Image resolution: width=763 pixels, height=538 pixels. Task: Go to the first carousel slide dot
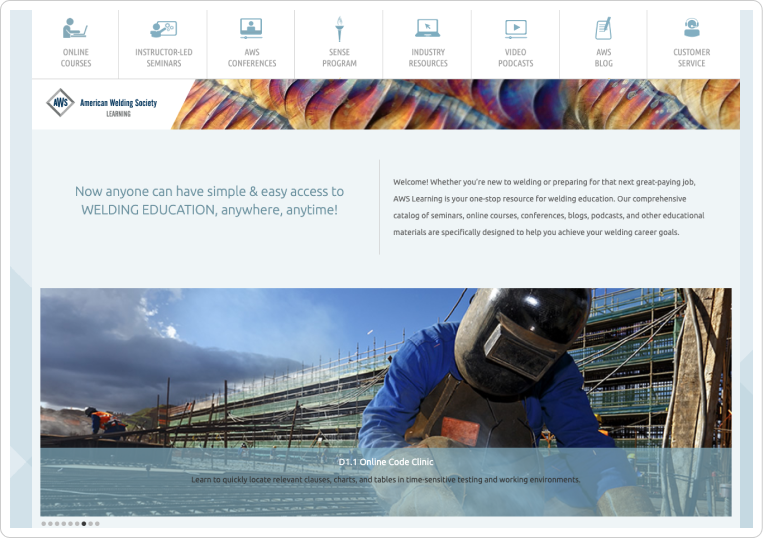click(43, 523)
